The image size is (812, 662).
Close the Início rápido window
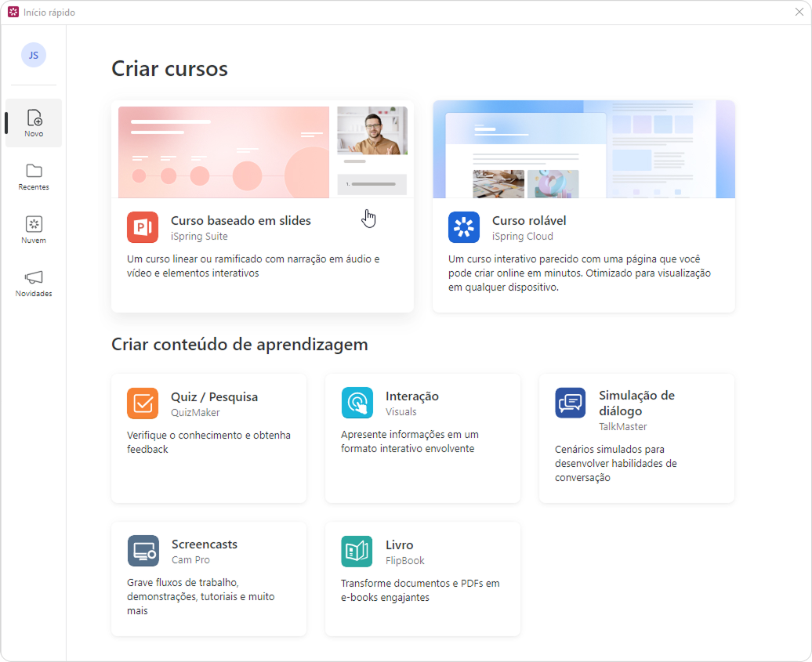tap(799, 13)
